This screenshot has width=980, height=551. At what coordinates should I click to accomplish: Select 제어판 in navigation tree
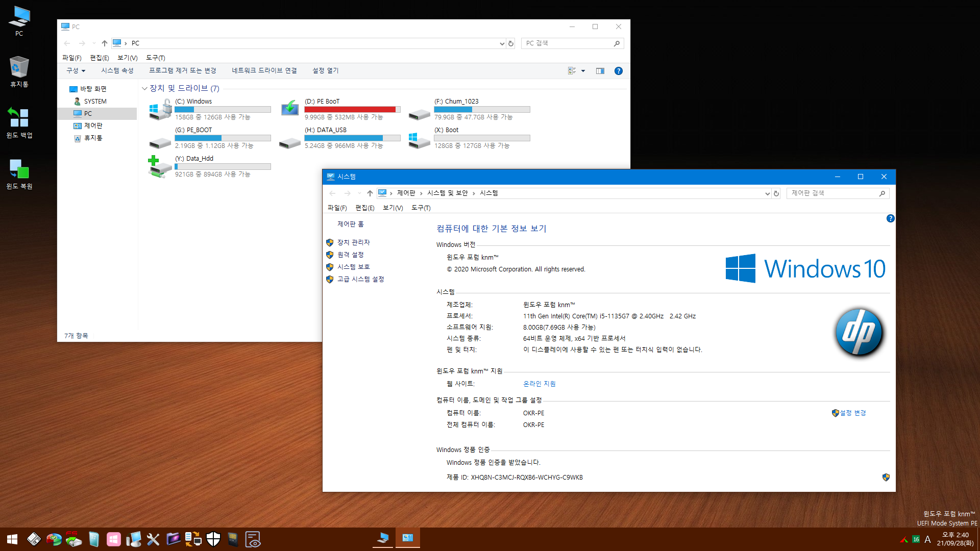pyautogui.click(x=93, y=126)
